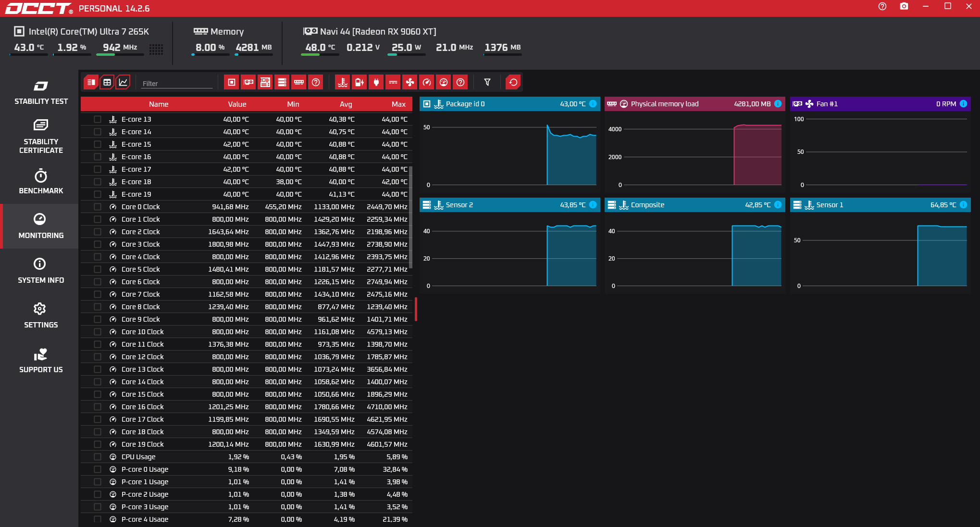Take a screenshot with the camera icon
Image resolution: width=980 pixels, height=527 pixels.
point(904,6)
